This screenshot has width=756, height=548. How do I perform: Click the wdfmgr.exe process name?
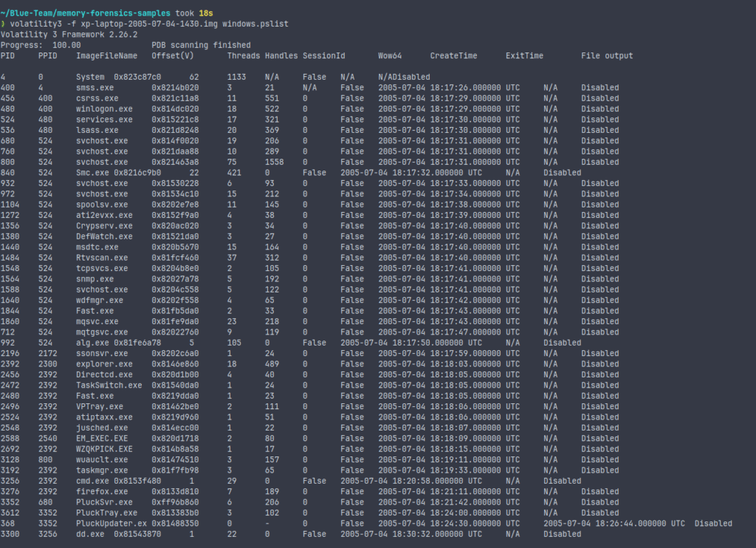coord(100,300)
